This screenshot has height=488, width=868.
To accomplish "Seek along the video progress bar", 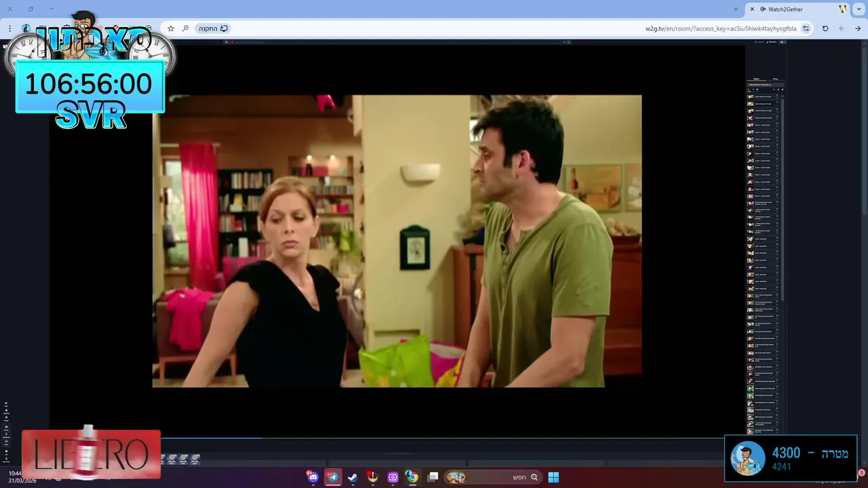I will [397, 438].
